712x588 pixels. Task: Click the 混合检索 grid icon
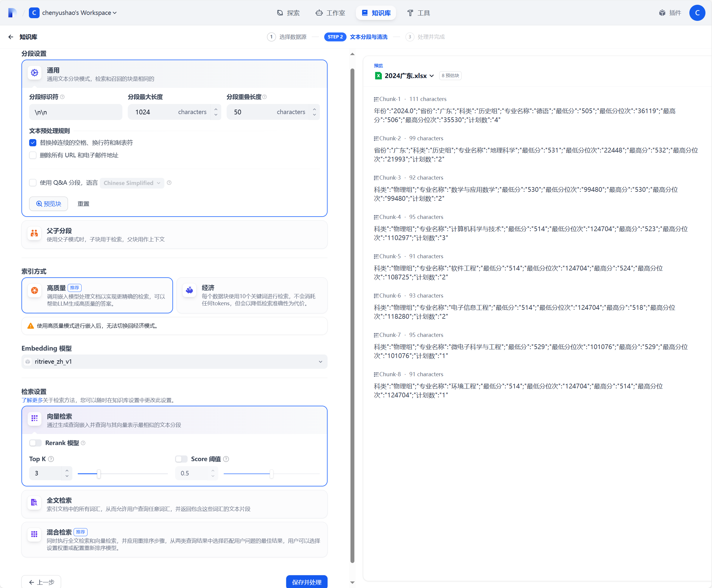pyautogui.click(x=35, y=534)
